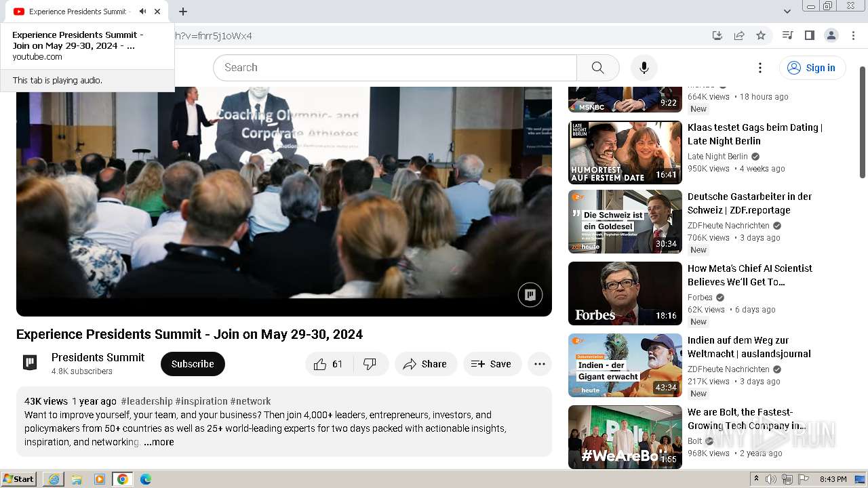Dislike this video

pos(370,364)
